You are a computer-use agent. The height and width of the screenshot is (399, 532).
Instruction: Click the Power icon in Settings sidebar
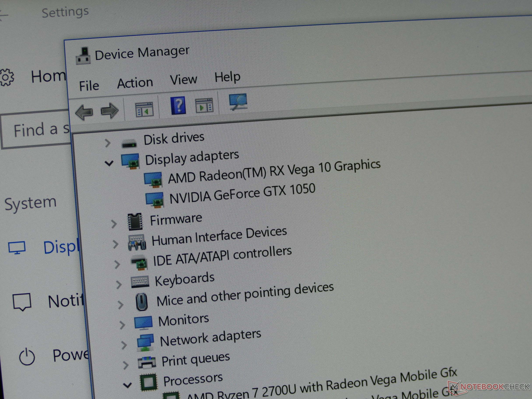pos(27,357)
